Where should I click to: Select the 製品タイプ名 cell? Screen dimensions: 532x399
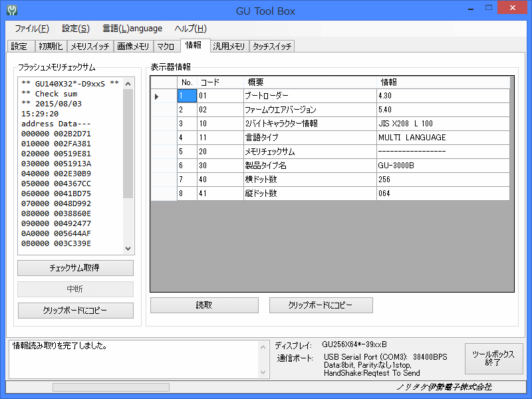(x=310, y=166)
